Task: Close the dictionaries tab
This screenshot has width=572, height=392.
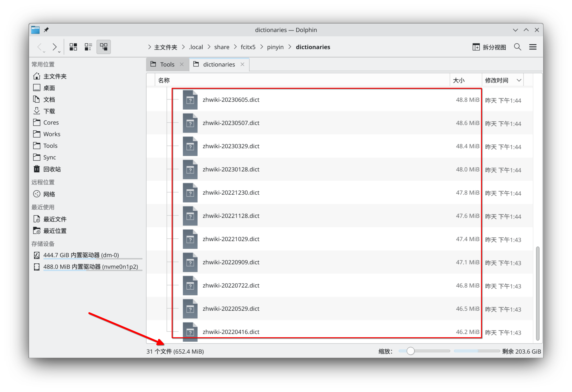Action: tap(242, 64)
